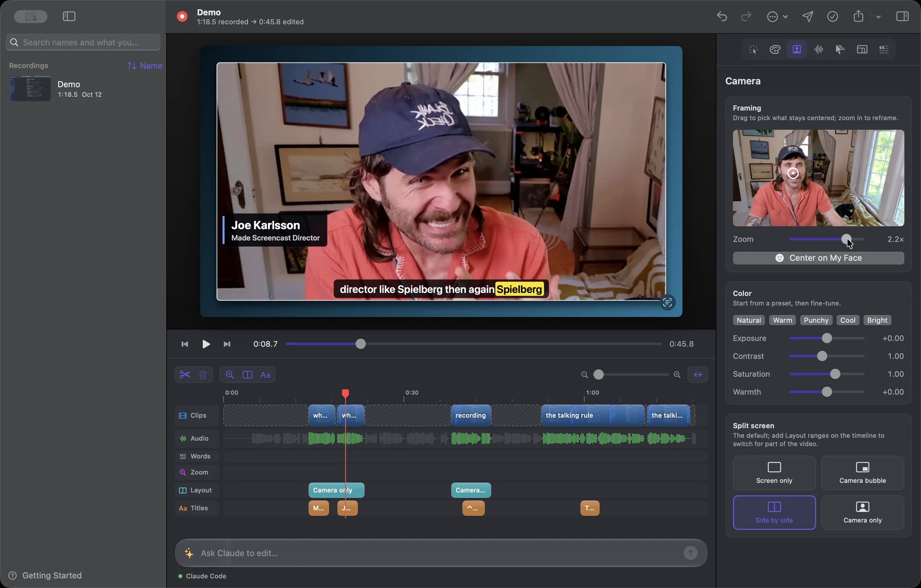This screenshot has height=588, width=921.
Task: Adjust the Exposure slider
Action: [x=827, y=338]
